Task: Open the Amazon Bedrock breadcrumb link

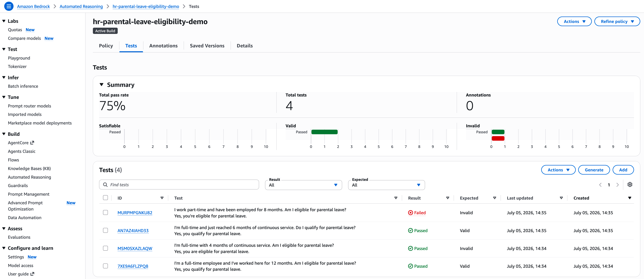Action: tap(33, 6)
